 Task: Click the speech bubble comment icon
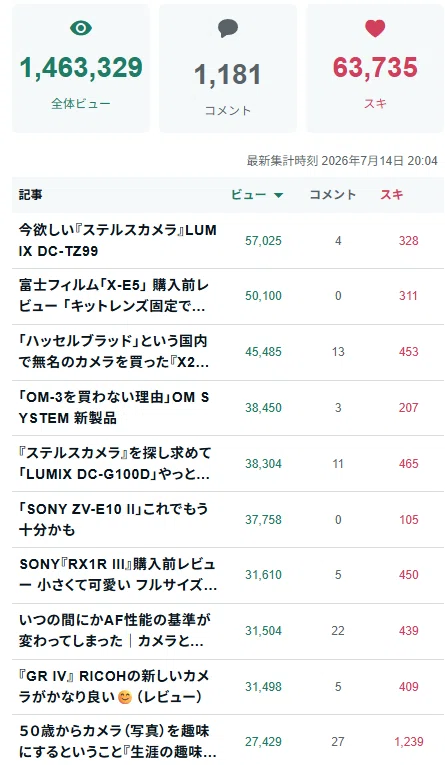tap(228, 28)
